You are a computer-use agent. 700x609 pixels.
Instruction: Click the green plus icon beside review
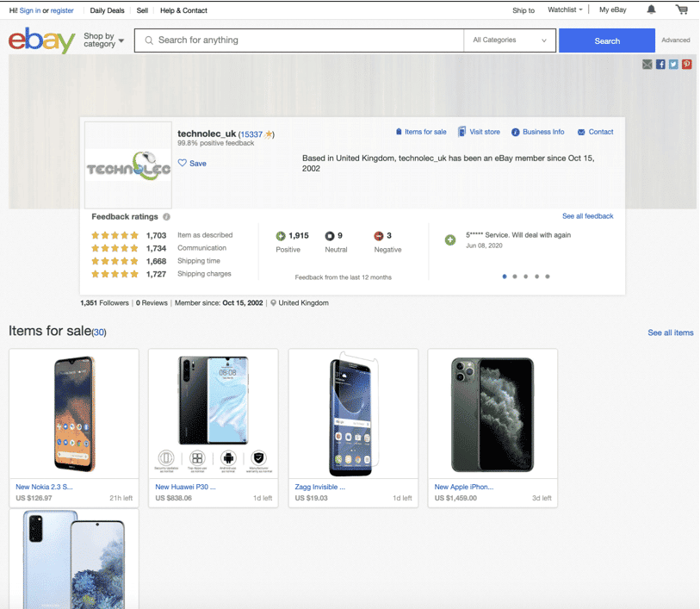point(450,239)
